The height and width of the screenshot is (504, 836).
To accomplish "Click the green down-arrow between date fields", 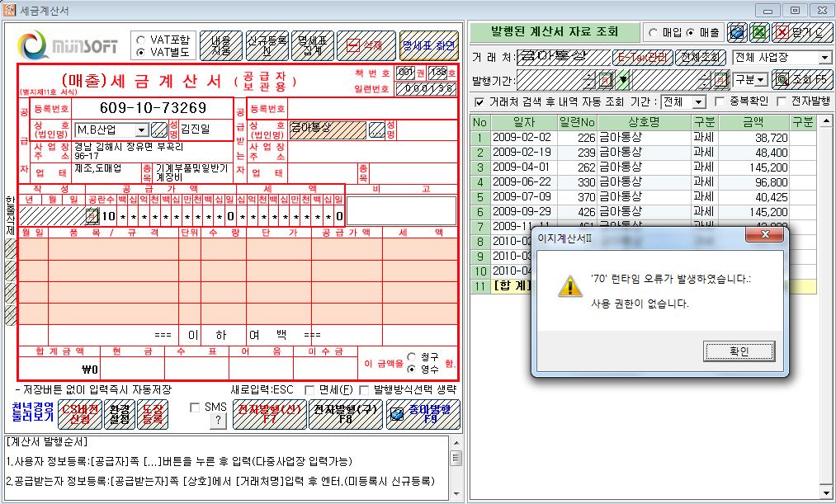I will click(622, 81).
